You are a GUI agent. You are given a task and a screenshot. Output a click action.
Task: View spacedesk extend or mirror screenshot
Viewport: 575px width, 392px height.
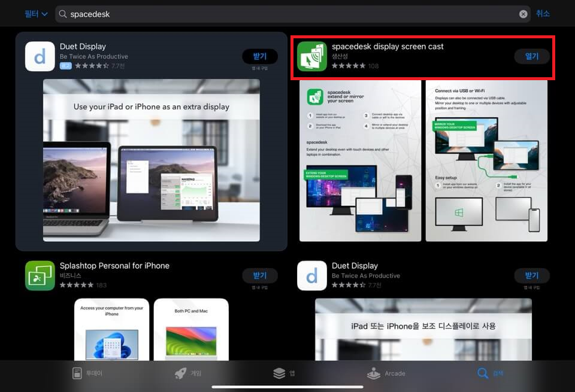coord(360,161)
